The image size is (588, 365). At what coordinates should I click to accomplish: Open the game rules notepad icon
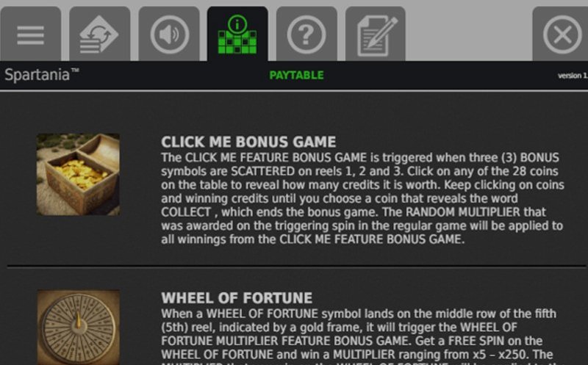[x=376, y=34]
